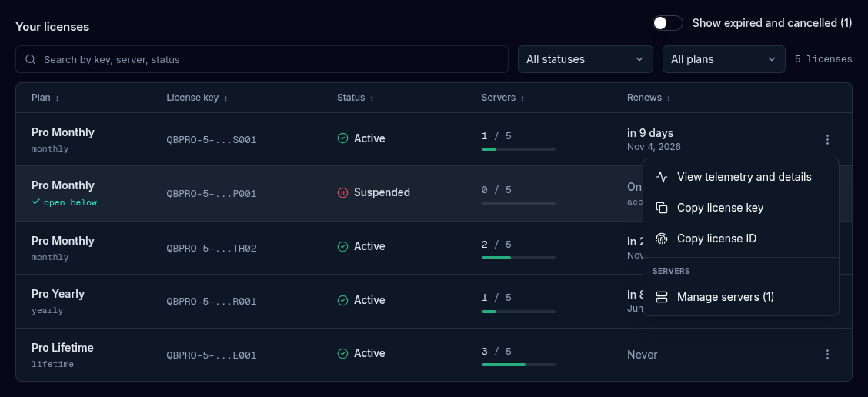Click Active status icon for Pro Lifetime
This screenshot has height=397, width=868.
click(x=342, y=353)
